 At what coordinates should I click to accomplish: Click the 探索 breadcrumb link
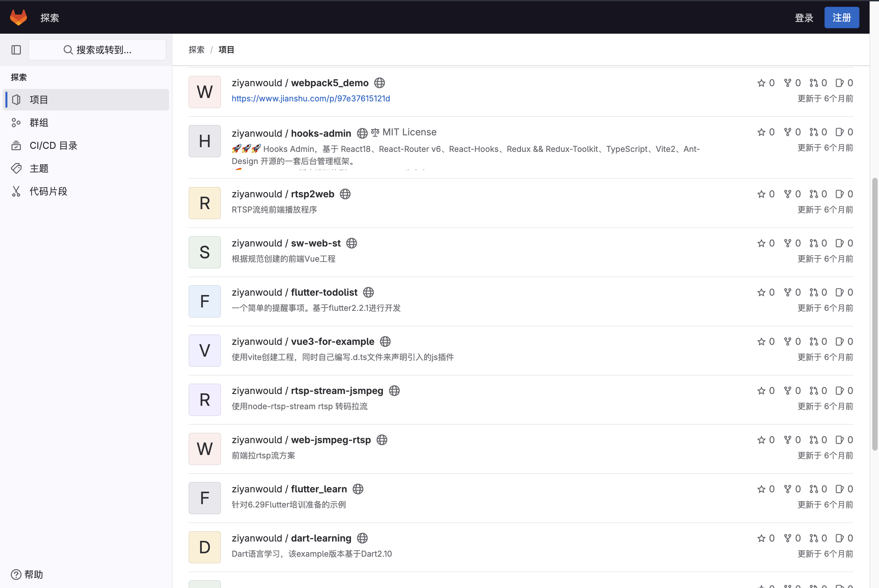(196, 50)
